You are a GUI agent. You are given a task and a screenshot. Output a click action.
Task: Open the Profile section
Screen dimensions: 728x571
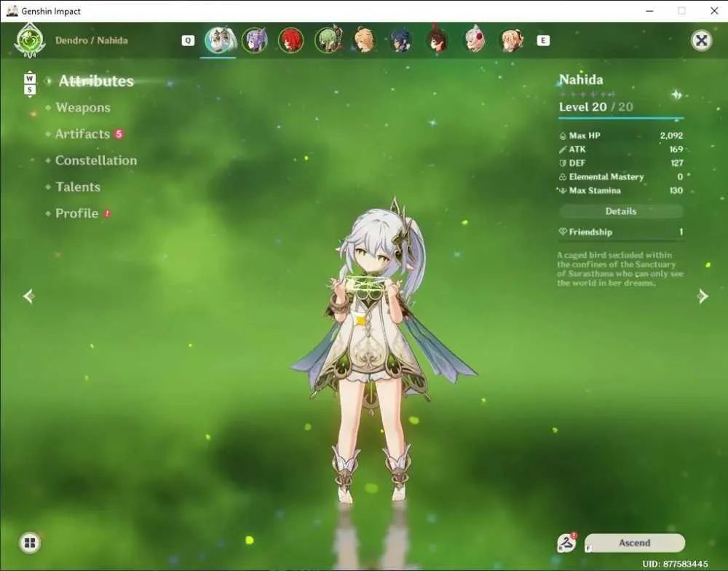[77, 213]
